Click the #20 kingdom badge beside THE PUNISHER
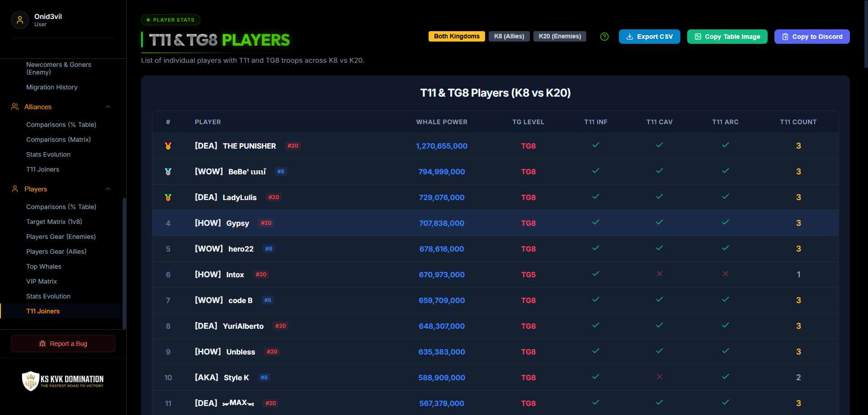 coord(293,146)
